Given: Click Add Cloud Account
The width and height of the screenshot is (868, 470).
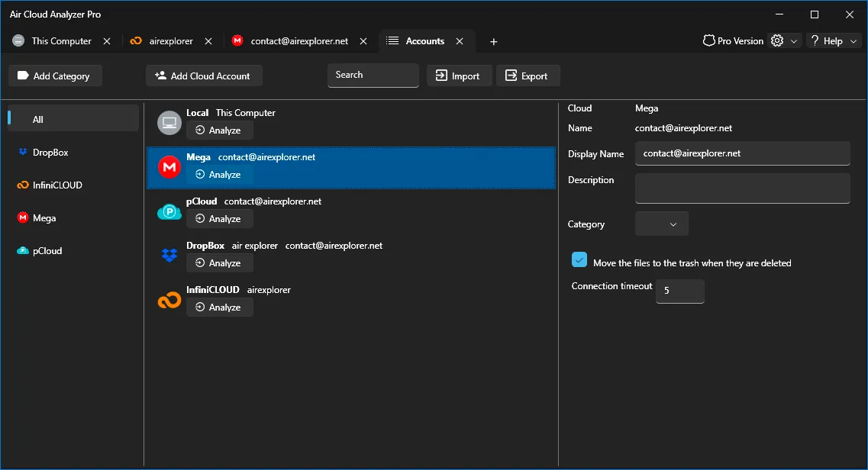Looking at the screenshot, I should (204, 76).
